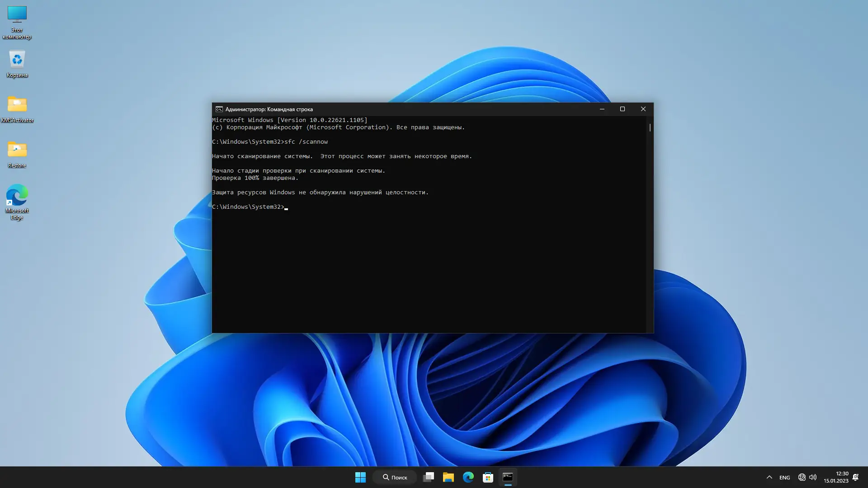The height and width of the screenshot is (488, 868).
Task: Open Command Prompt from the taskbar
Action: pos(507,477)
